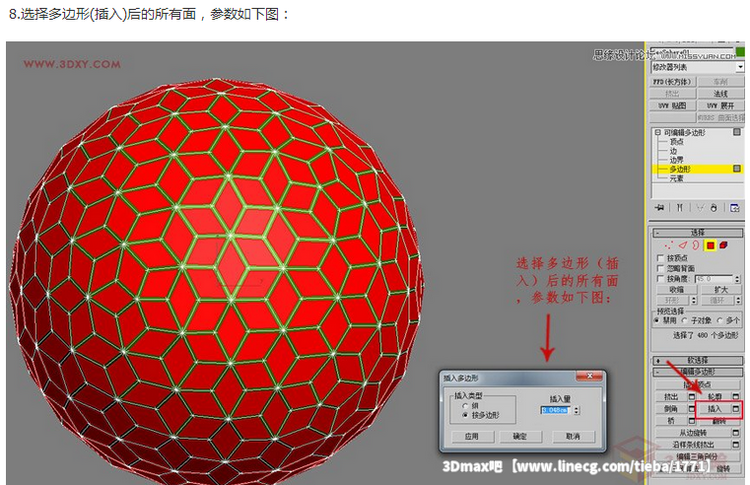Click the 插入 button

[x=714, y=409]
